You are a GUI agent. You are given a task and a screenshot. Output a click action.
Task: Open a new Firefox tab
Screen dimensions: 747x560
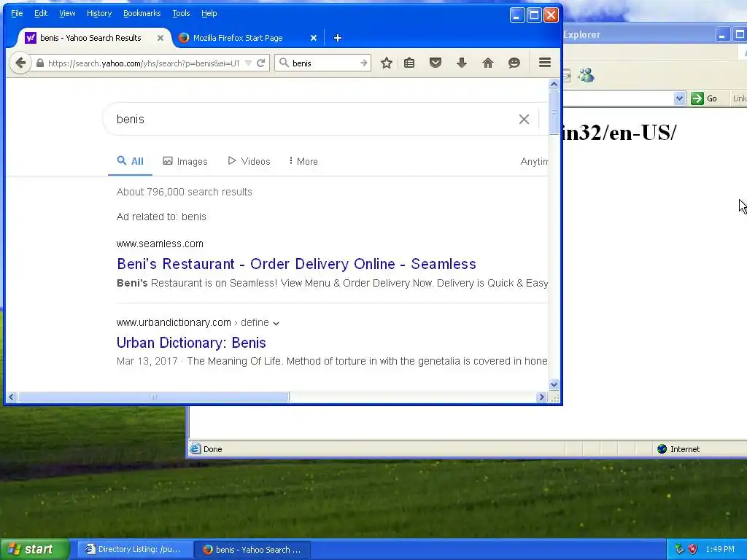point(337,38)
